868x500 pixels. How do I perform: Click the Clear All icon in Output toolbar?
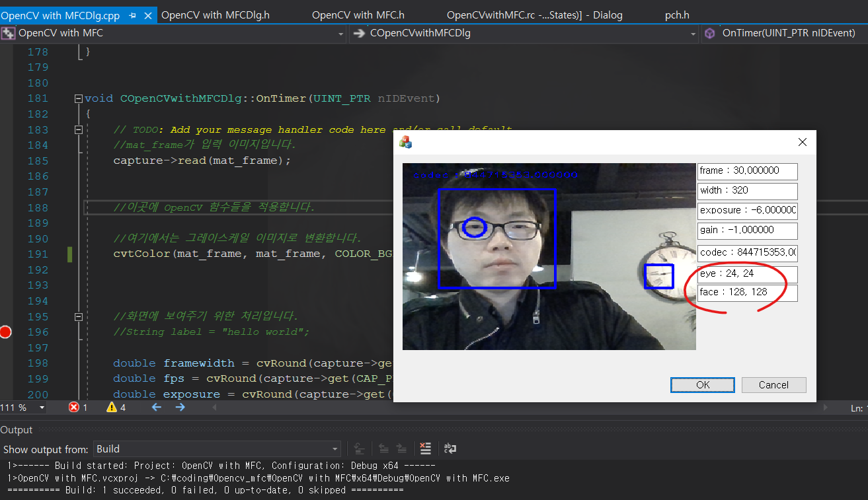pyautogui.click(x=426, y=449)
